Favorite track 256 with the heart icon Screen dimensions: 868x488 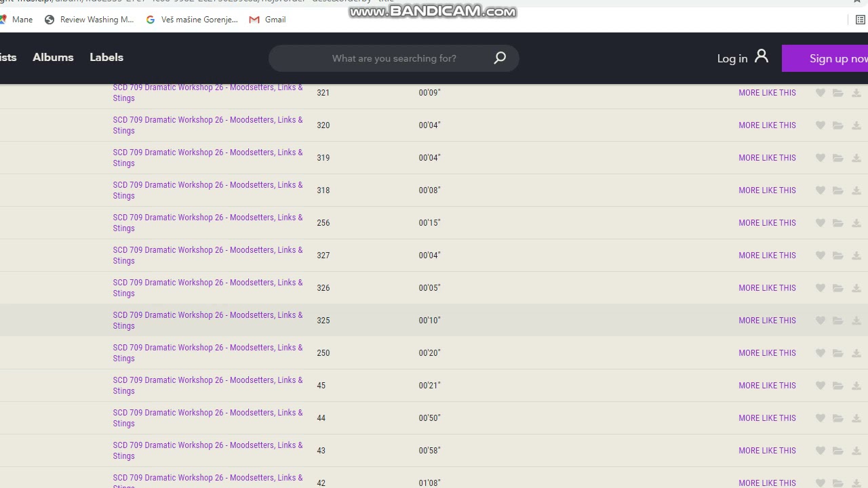821,223
